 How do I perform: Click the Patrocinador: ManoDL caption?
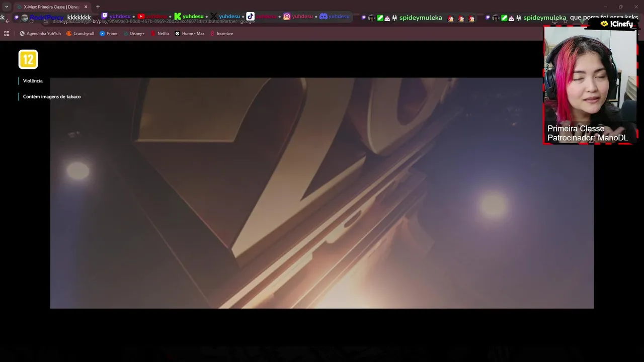588,138
